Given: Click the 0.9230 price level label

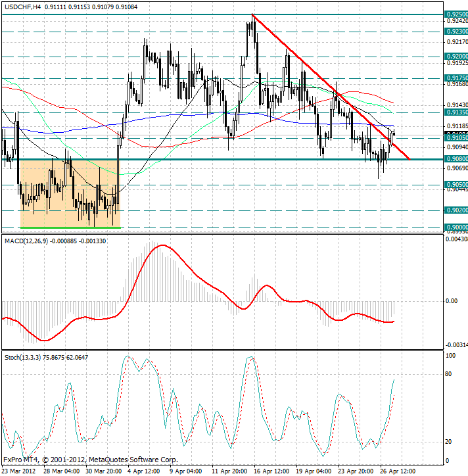Looking at the screenshot, I should (456, 32).
